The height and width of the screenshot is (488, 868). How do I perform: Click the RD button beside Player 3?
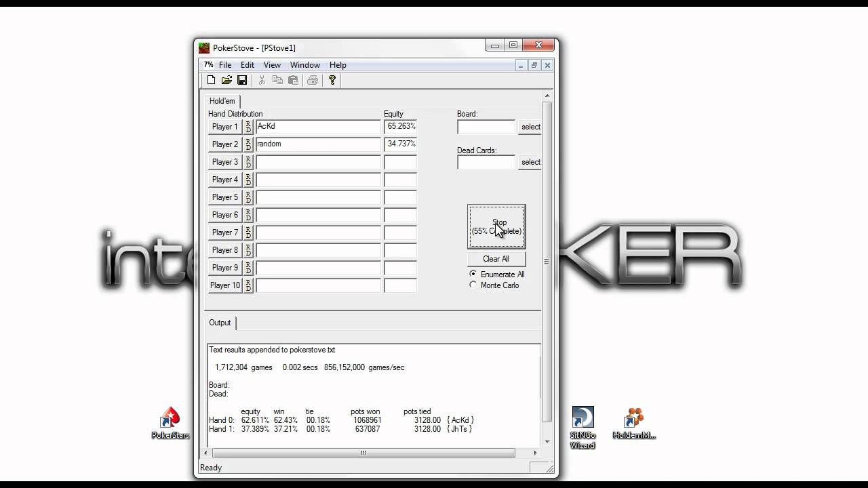[x=248, y=162]
